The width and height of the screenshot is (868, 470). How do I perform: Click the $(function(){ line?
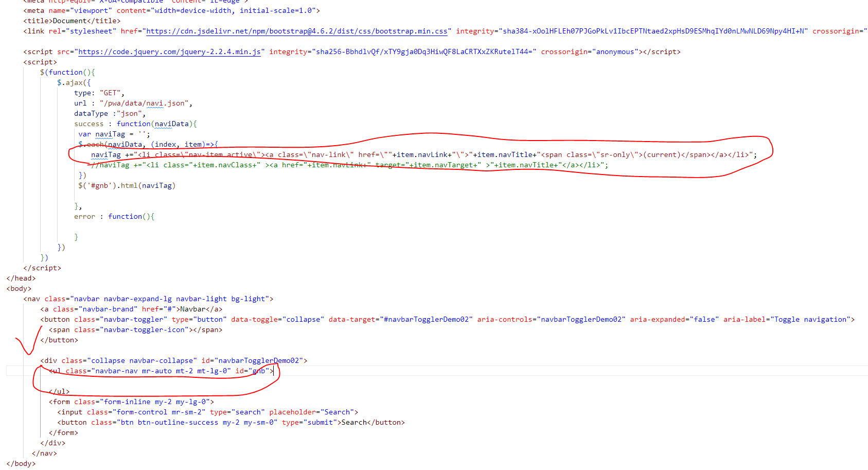[67, 73]
